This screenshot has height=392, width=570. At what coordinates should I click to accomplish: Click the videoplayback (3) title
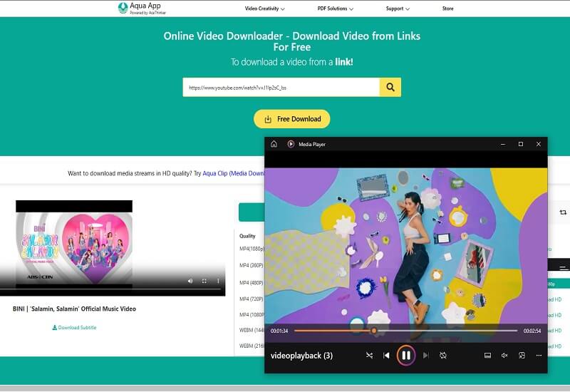point(301,356)
